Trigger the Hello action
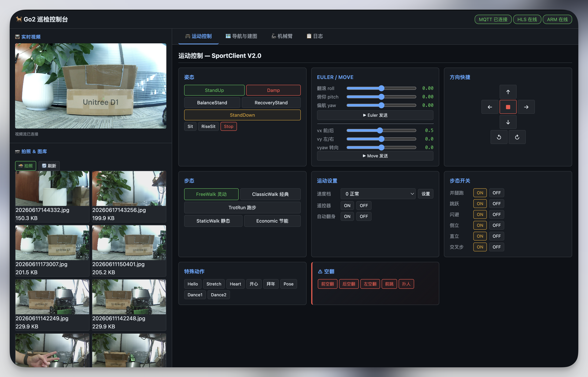The width and height of the screenshot is (588, 377). click(x=193, y=284)
